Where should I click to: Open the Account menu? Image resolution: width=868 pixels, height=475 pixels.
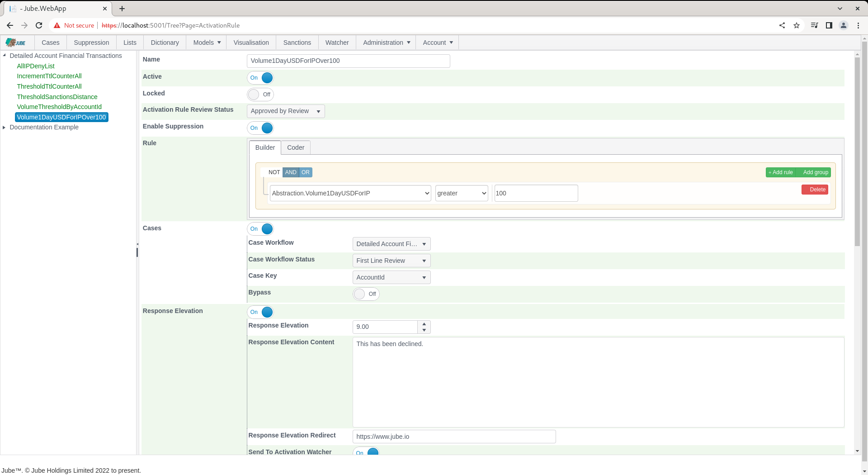click(x=438, y=43)
